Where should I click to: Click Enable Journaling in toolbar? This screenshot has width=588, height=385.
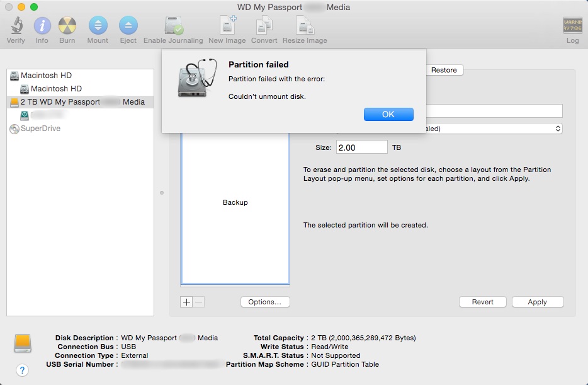tap(173, 26)
